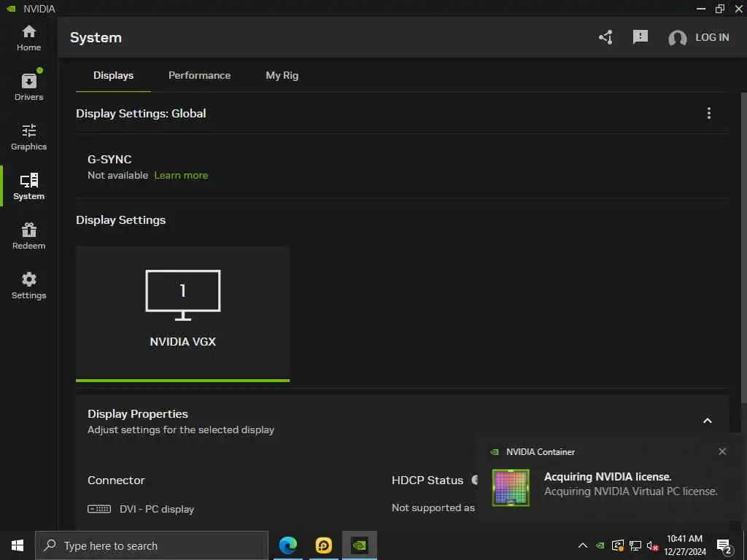The image size is (747, 560).
Task: Switch to the My Rig tab
Action: pyautogui.click(x=282, y=75)
